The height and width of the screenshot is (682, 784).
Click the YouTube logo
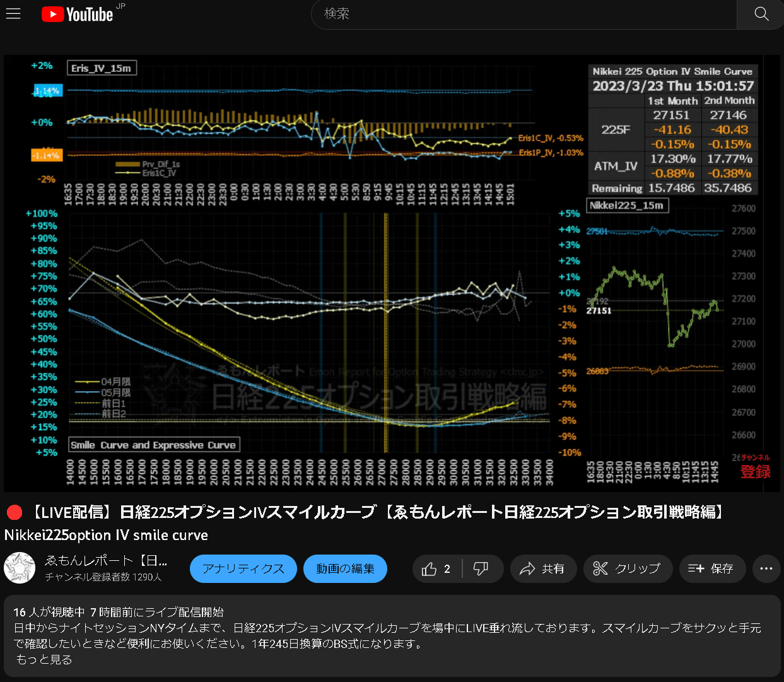pyautogui.click(x=78, y=15)
